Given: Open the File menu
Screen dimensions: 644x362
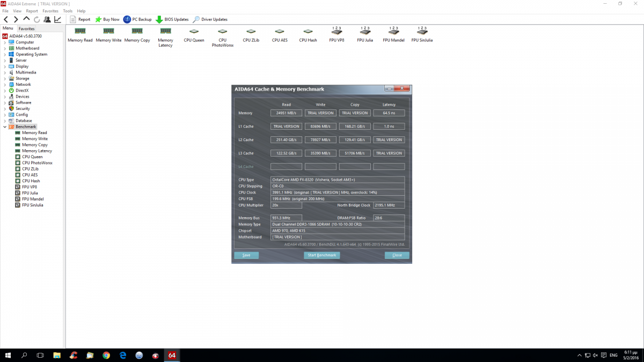Looking at the screenshot, I should pyautogui.click(x=5, y=11).
